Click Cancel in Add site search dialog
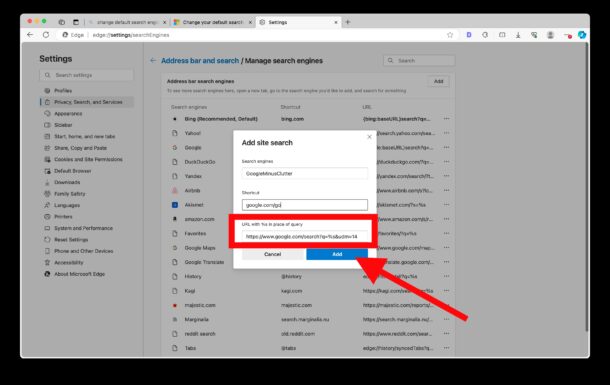This screenshot has height=385, width=610. 273,254
